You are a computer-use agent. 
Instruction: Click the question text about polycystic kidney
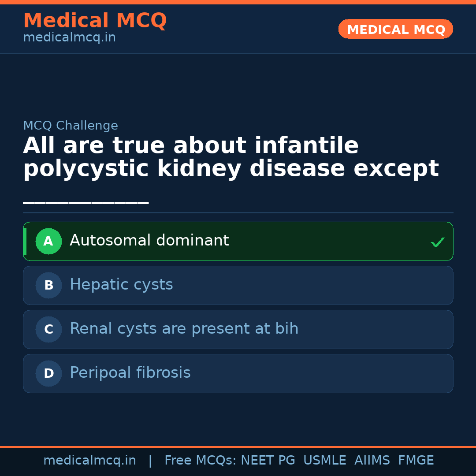tap(231, 157)
